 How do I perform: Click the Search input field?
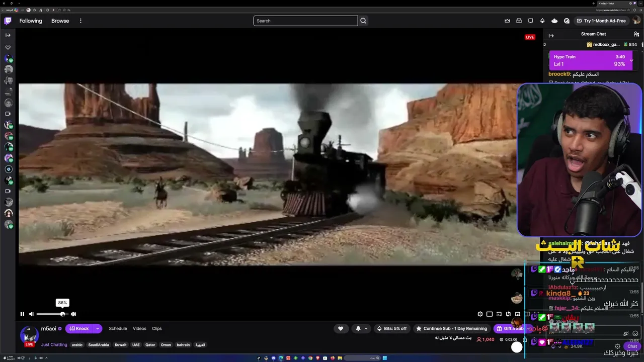tap(305, 21)
